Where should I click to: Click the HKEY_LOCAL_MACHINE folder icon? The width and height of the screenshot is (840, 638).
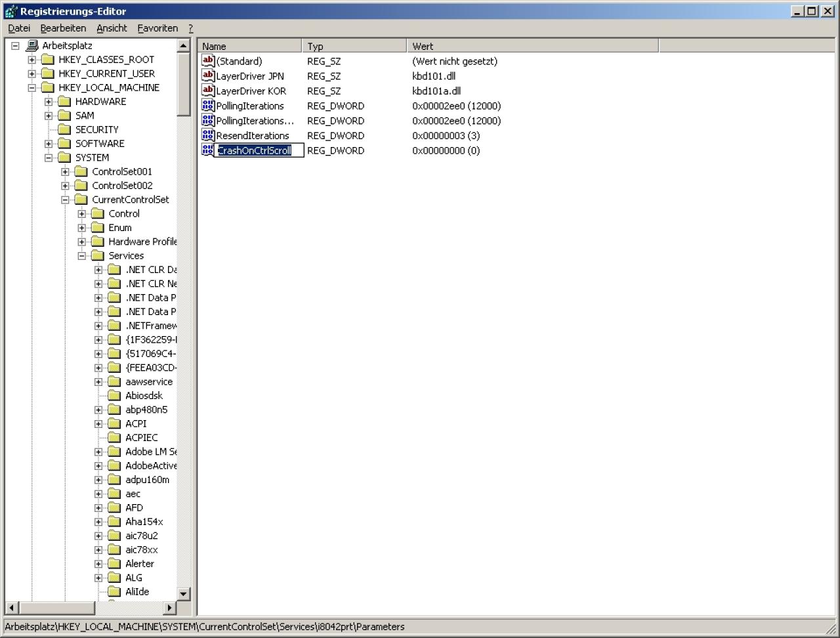pos(48,87)
